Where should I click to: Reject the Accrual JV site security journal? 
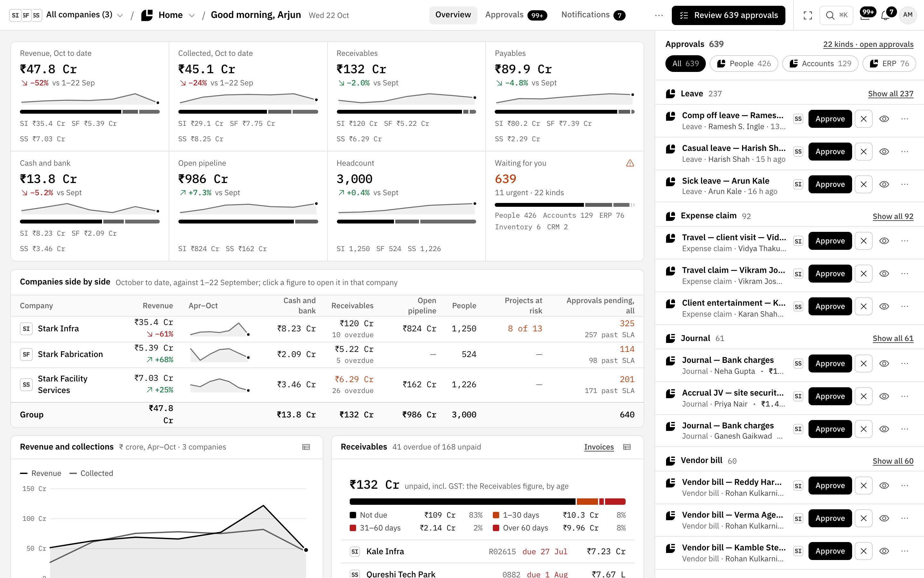coord(864,397)
